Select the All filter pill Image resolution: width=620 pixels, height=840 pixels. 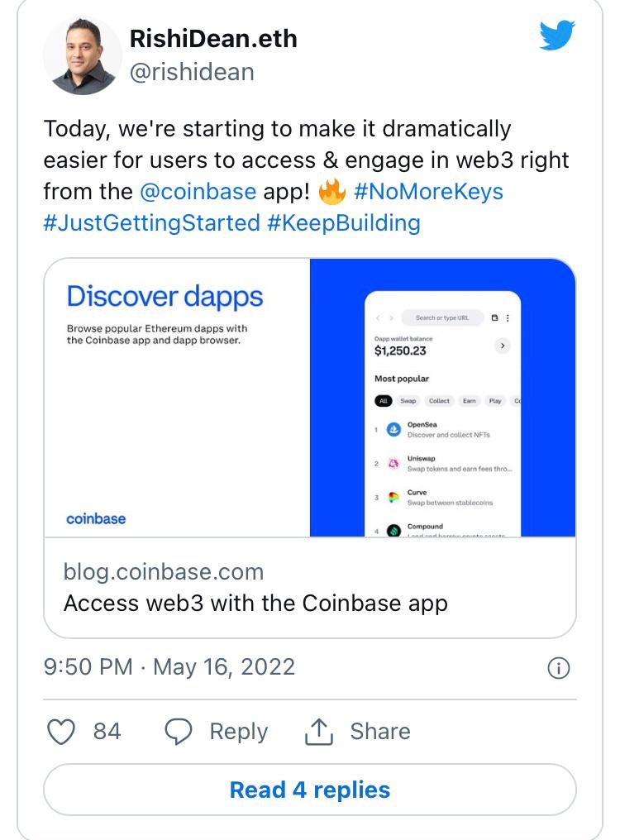coord(383,401)
